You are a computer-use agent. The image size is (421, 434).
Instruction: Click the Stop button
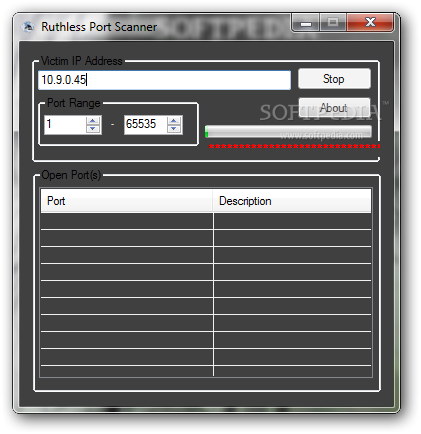click(x=334, y=79)
